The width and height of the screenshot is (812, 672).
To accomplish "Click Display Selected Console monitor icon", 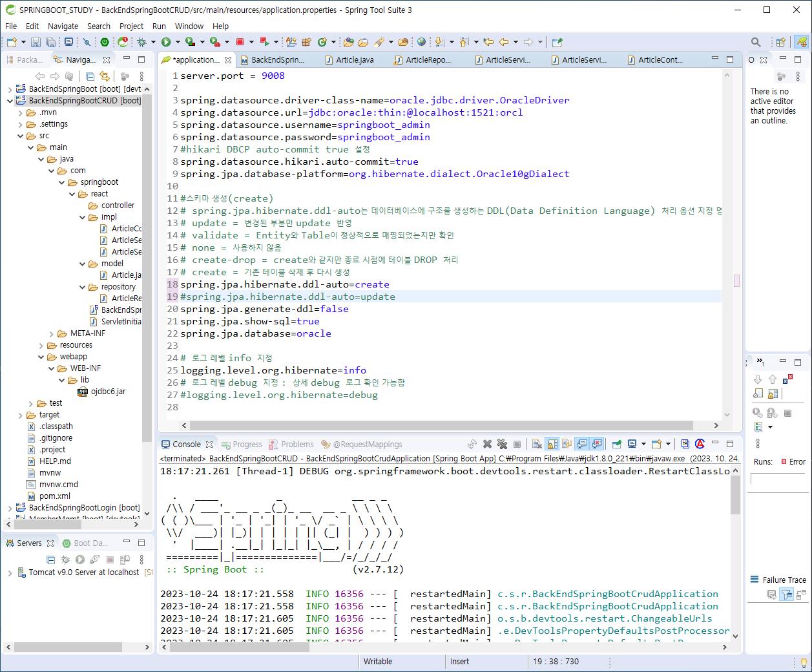I will point(632,444).
